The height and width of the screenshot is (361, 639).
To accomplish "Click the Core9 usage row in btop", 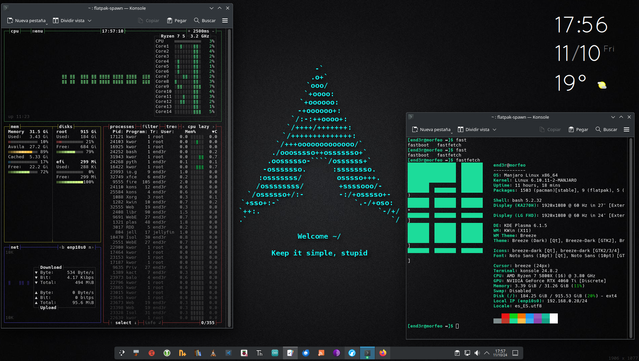I will coord(185,86).
